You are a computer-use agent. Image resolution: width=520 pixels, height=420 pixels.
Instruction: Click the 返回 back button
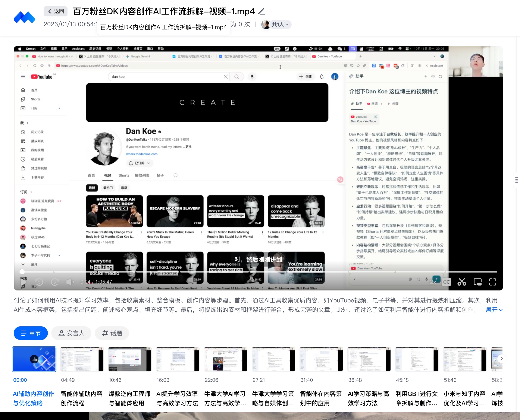click(x=56, y=11)
